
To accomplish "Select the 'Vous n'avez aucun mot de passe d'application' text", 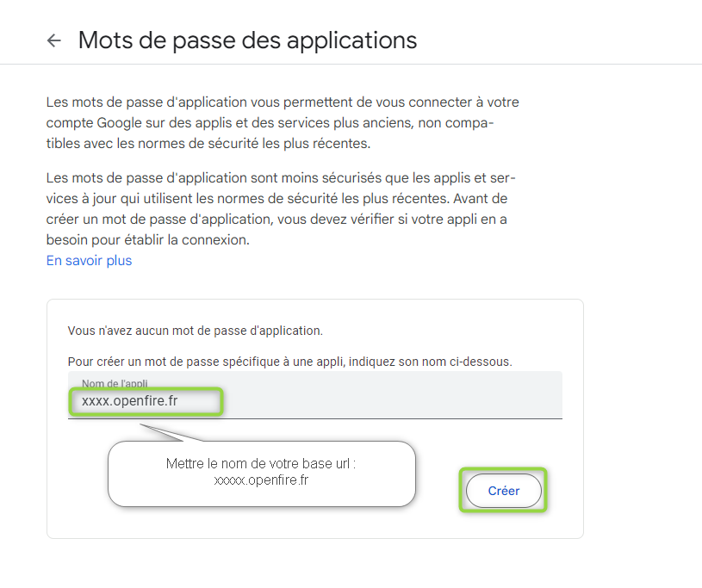I will [196, 331].
